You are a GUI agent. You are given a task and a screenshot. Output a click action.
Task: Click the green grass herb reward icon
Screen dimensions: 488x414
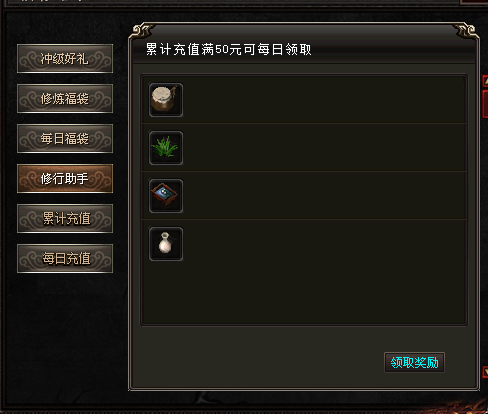click(166, 148)
